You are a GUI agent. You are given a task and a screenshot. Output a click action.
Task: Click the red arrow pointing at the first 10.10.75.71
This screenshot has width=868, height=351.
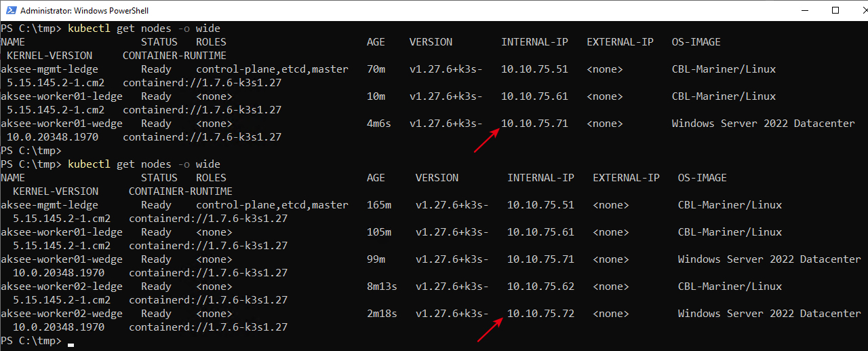click(x=486, y=140)
